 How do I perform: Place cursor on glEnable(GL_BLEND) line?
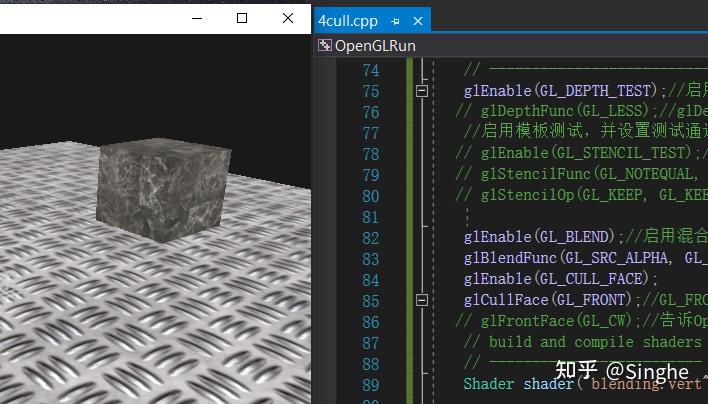[x=586, y=237]
